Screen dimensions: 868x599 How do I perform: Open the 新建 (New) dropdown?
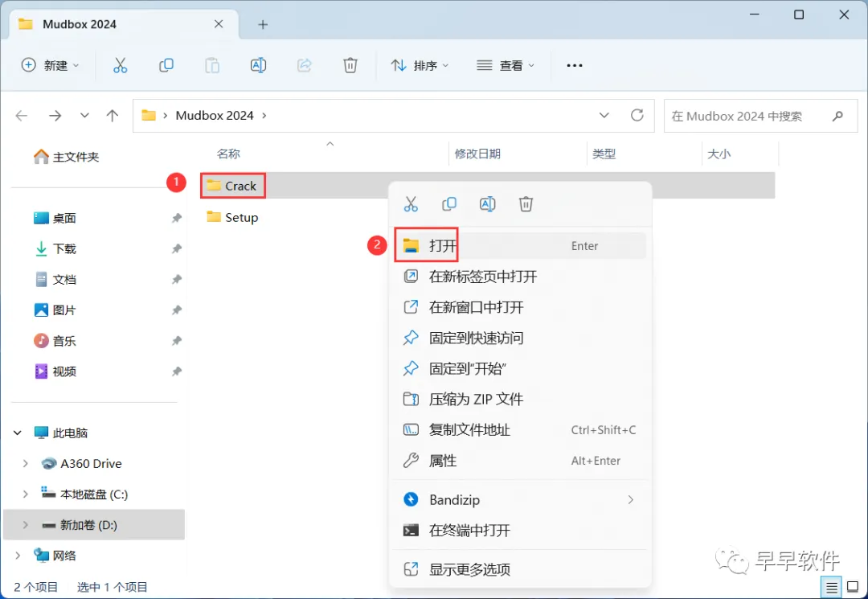(51, 65)
